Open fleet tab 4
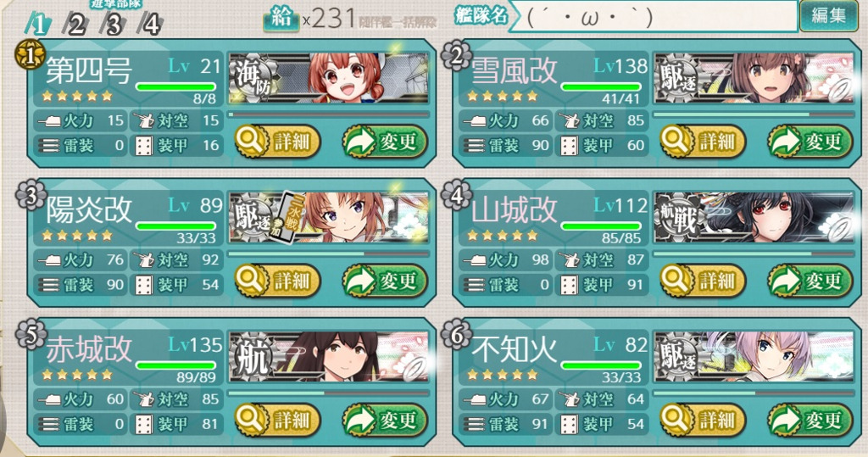This screenshot has width=868, height=457. pos(150,25)
